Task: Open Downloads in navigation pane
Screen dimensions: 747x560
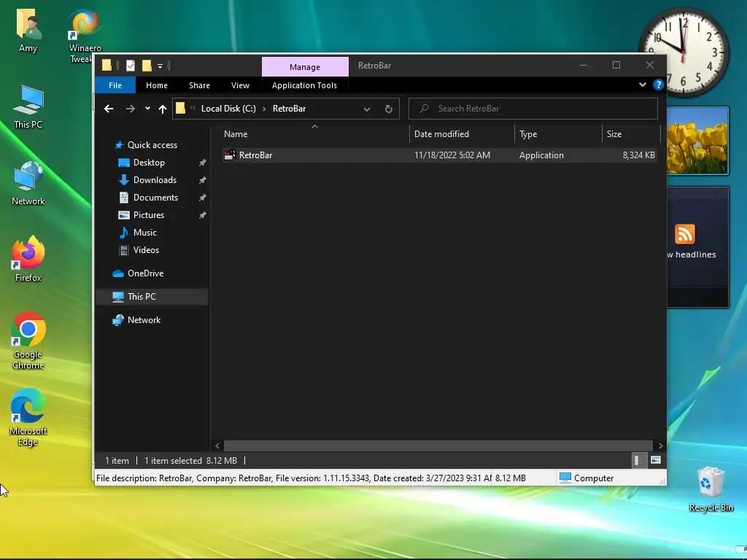Action: click(147, 180)
